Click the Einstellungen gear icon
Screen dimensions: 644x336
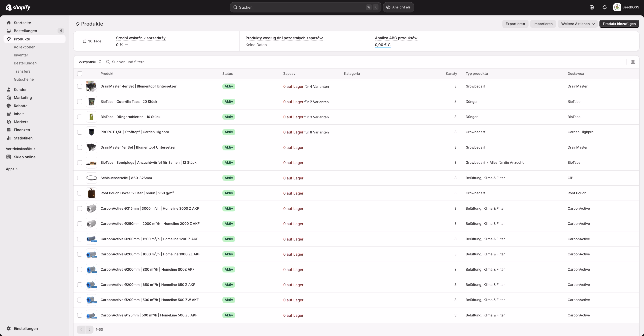[9, 328]
